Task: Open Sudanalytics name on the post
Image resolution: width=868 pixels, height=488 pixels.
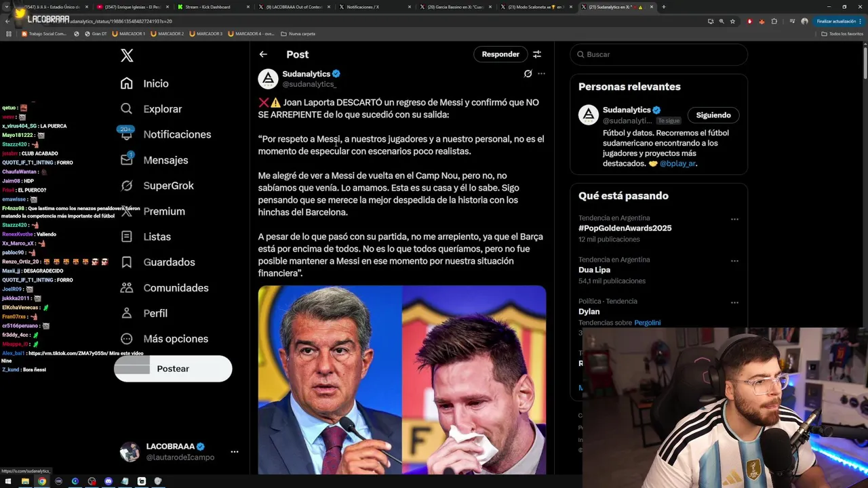Action: [x=307, y=74]
